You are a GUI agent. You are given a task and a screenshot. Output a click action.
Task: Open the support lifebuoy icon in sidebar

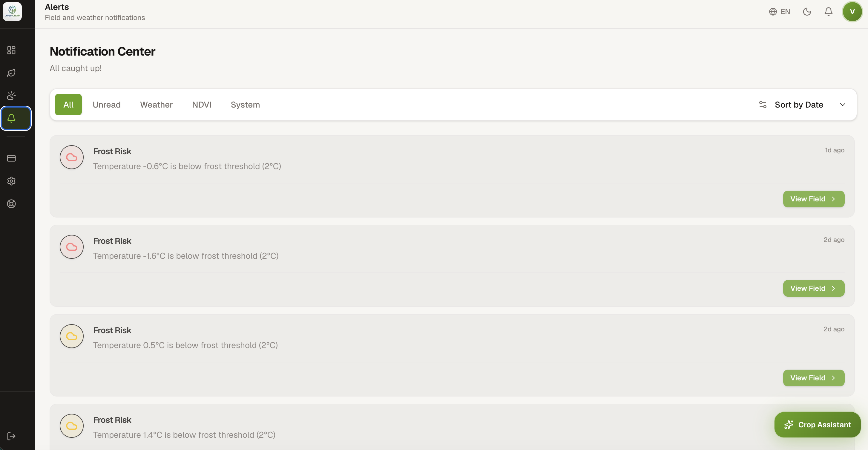pos(11,204)
